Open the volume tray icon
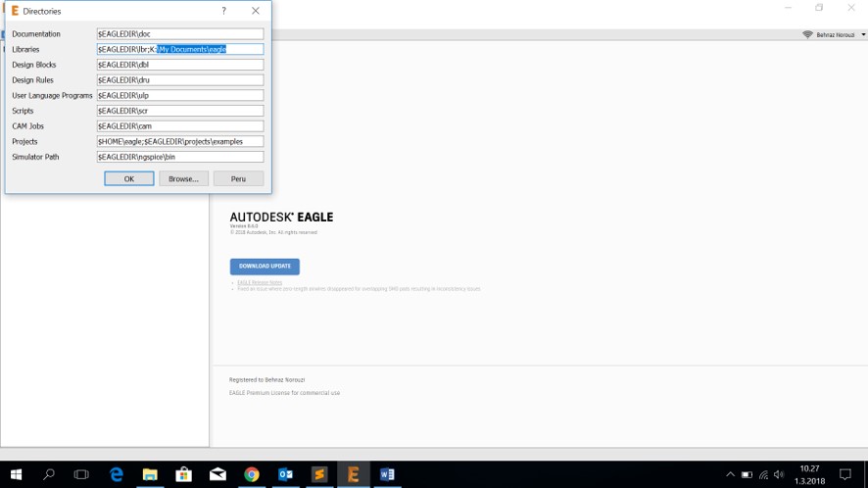The width and height of the screenshot is (868, 488). tap(780, 474)
